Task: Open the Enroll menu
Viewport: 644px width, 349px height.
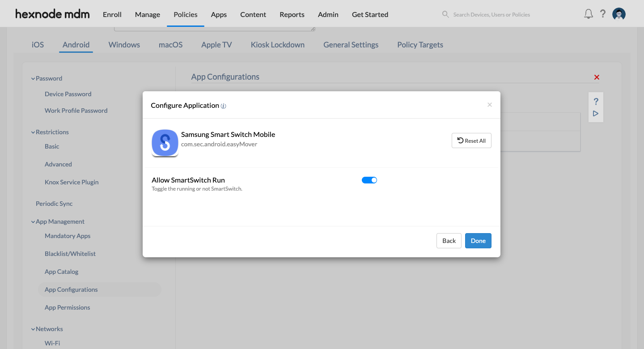Action: 112,14
